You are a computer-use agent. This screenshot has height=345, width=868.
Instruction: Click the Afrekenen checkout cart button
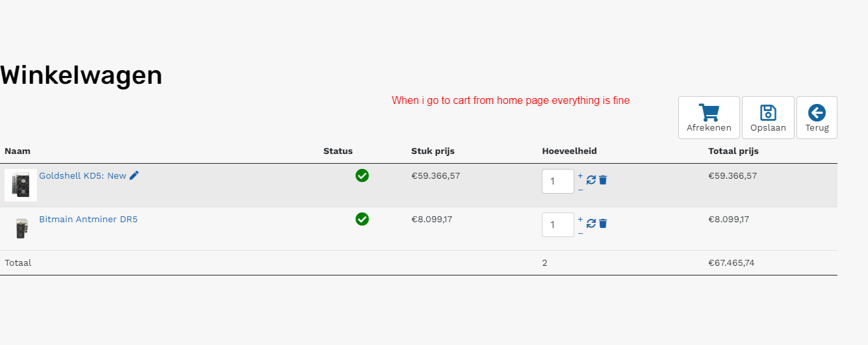709,118
